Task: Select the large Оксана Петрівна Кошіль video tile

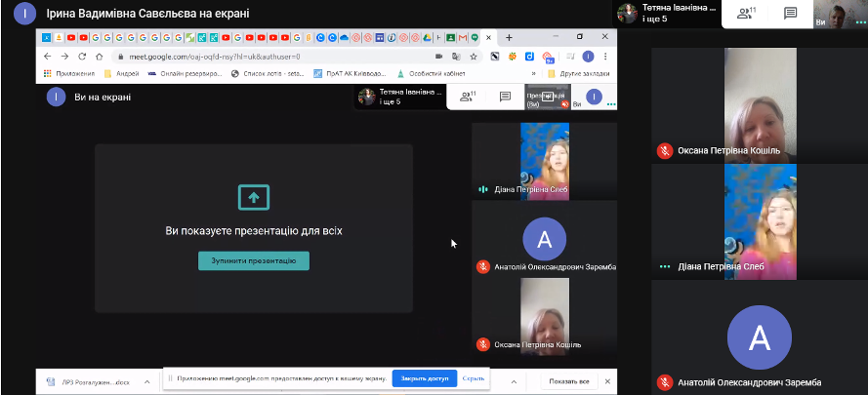Action: [x=760, y=105]
